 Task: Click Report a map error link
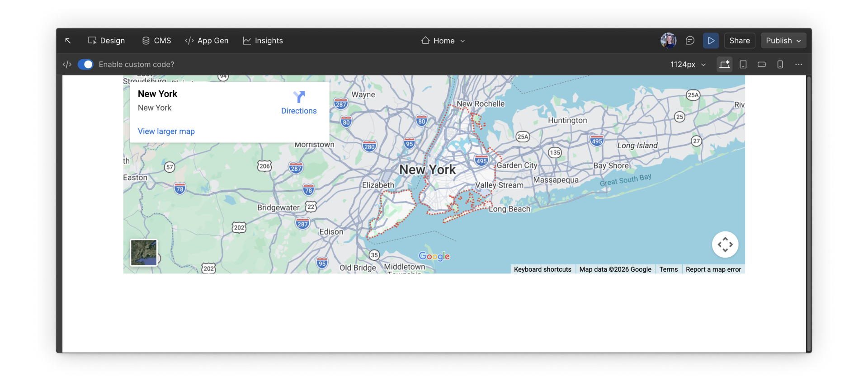tap(713, 269)
